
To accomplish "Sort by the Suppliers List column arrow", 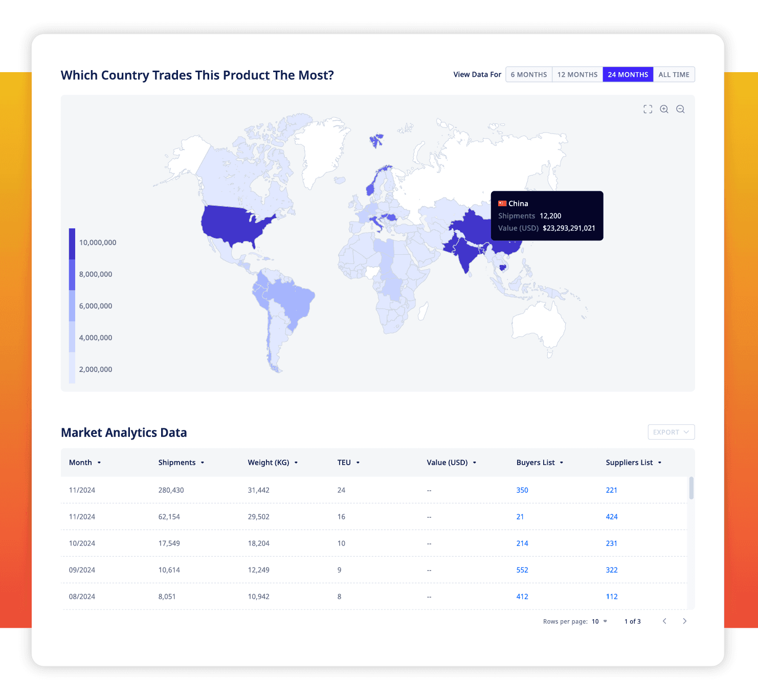I will (x=660, y=463).
